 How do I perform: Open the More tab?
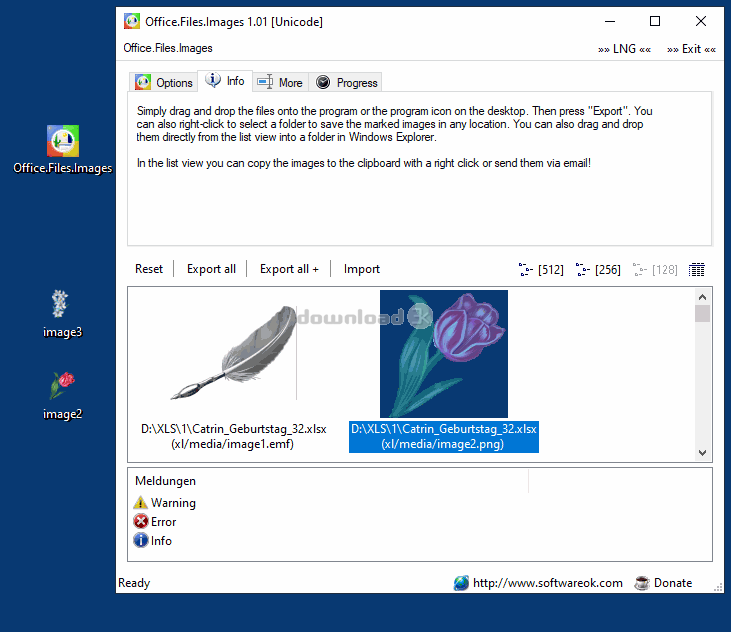tap(280, 82)
